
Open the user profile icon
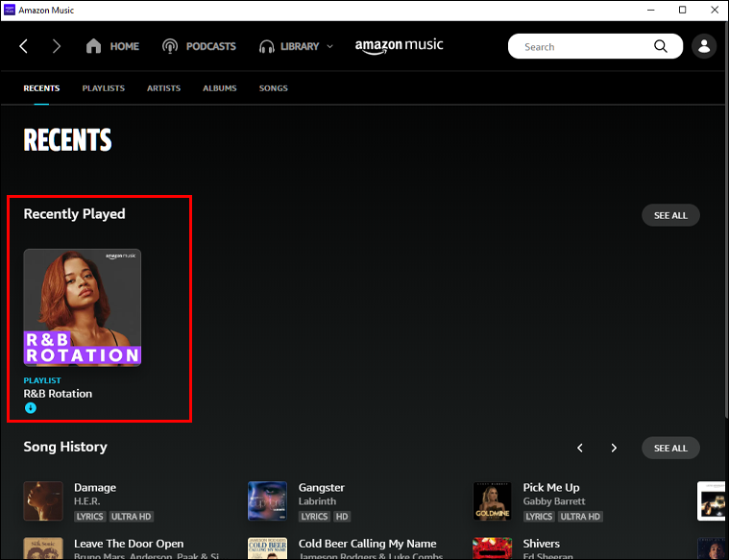pos(704,46)
